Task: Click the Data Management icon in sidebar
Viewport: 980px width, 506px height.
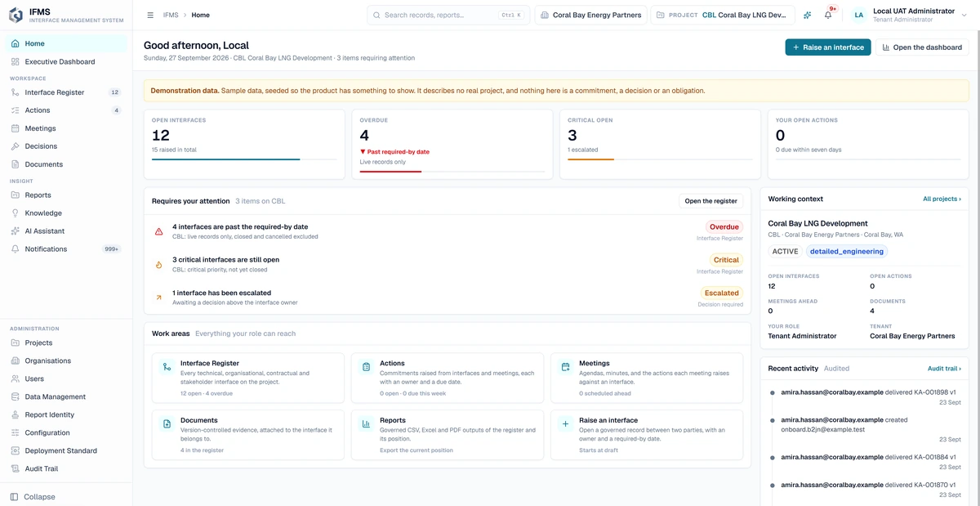Action: (16, 396)
